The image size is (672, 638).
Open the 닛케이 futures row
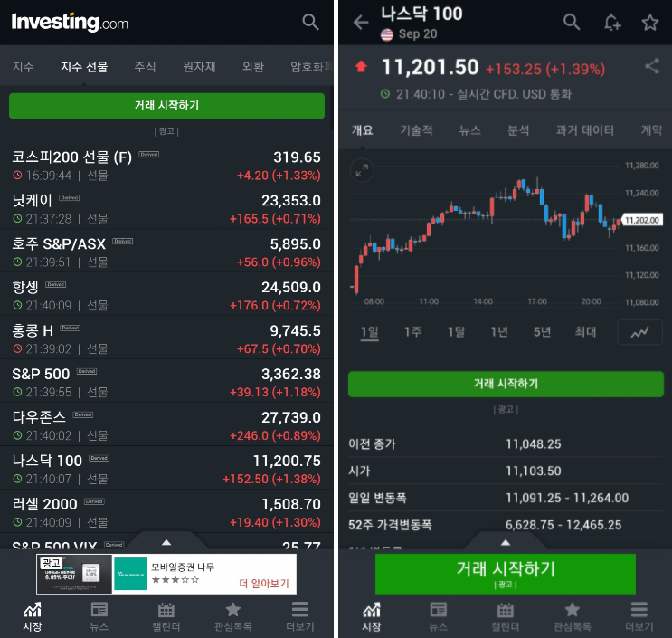(x=166, y=209)
